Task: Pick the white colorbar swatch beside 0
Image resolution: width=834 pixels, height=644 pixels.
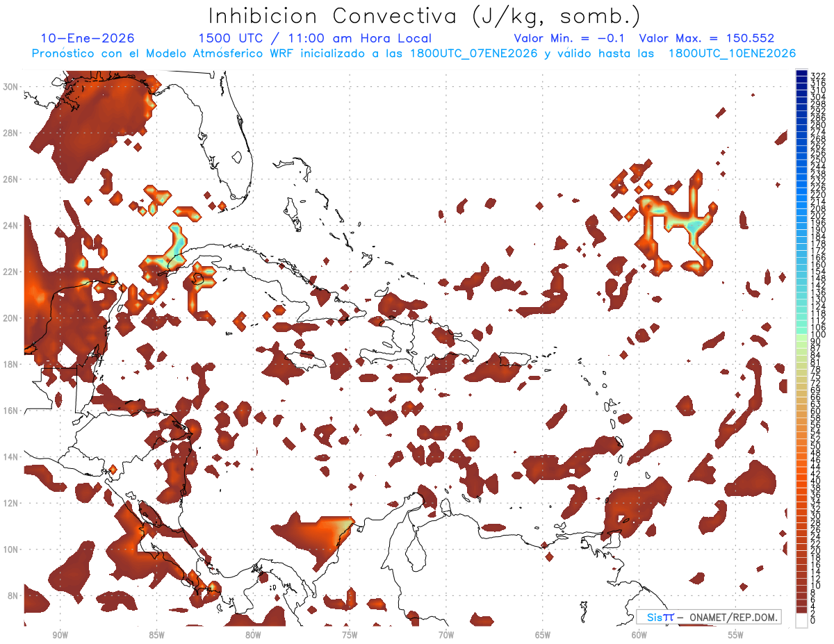Action: click(x=801, y=619)
